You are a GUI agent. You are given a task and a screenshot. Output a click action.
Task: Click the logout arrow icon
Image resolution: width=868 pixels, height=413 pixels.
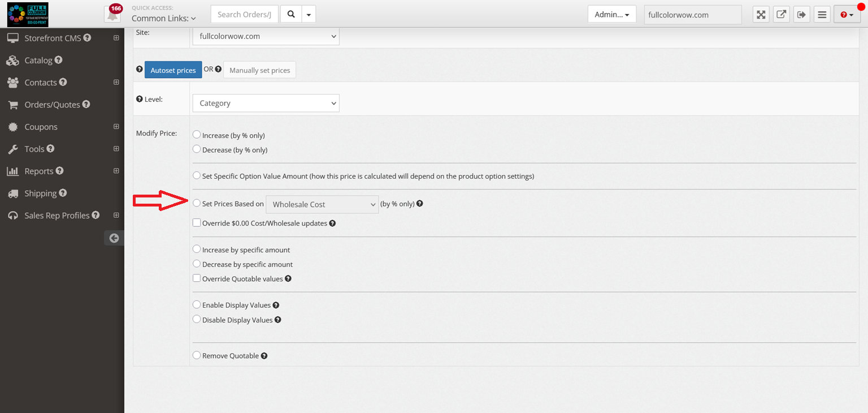801,15
